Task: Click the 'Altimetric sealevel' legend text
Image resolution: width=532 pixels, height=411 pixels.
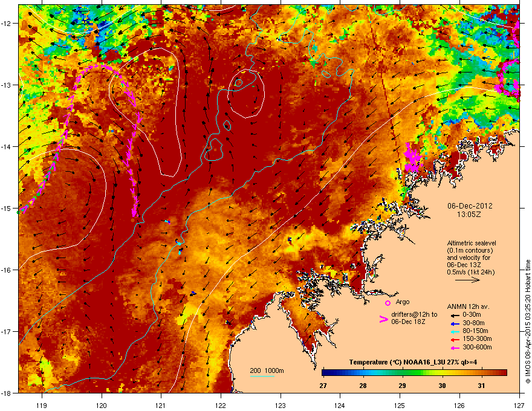Action: (472, 243)
